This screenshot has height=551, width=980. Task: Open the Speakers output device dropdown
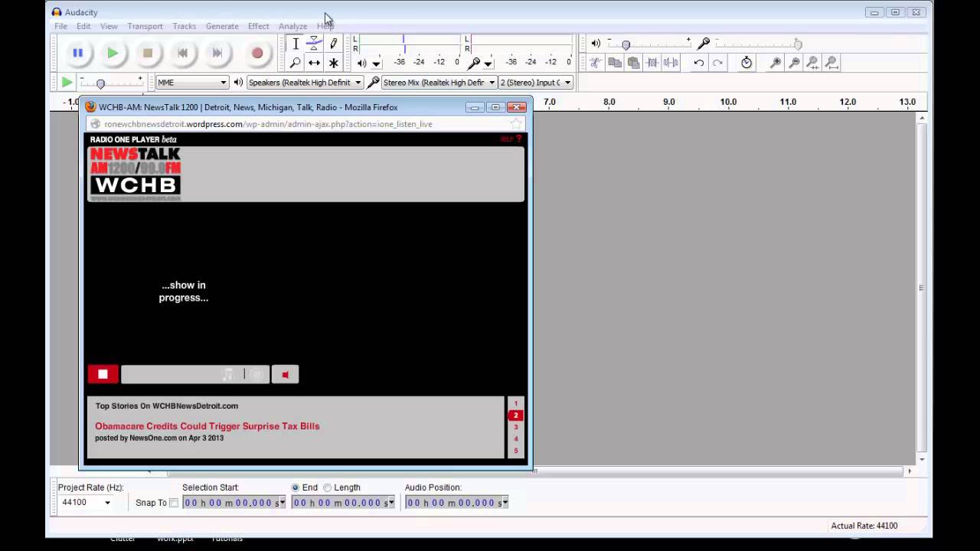point(305,83)
